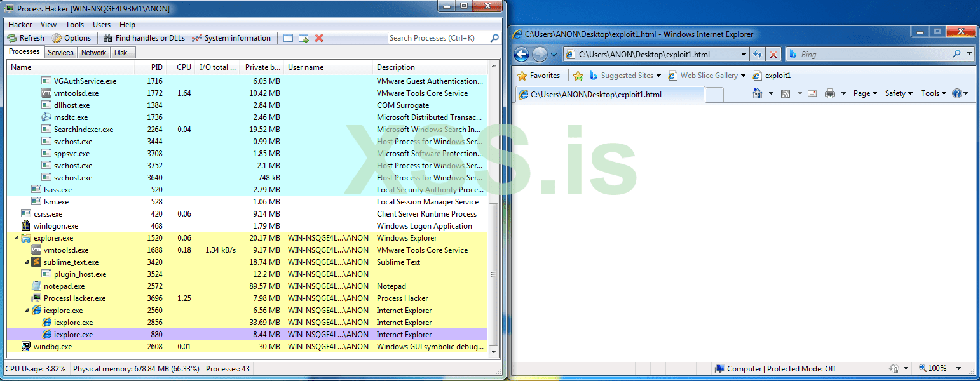The width and height of the screenshot is (980, 381).
Task: Select the lsass.exe process row
Action: tap(247, 190)
